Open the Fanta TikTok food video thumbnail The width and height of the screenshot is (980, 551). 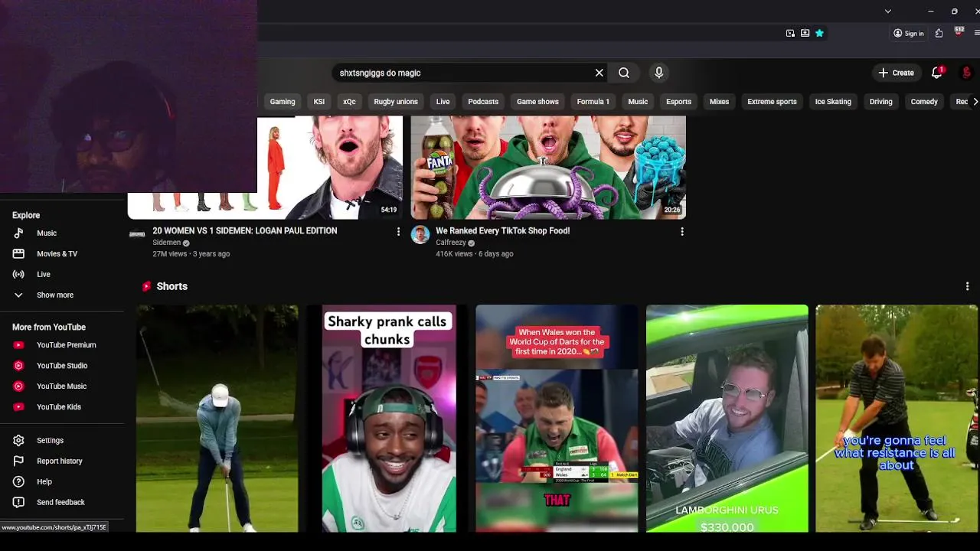(x=548, y=168)
